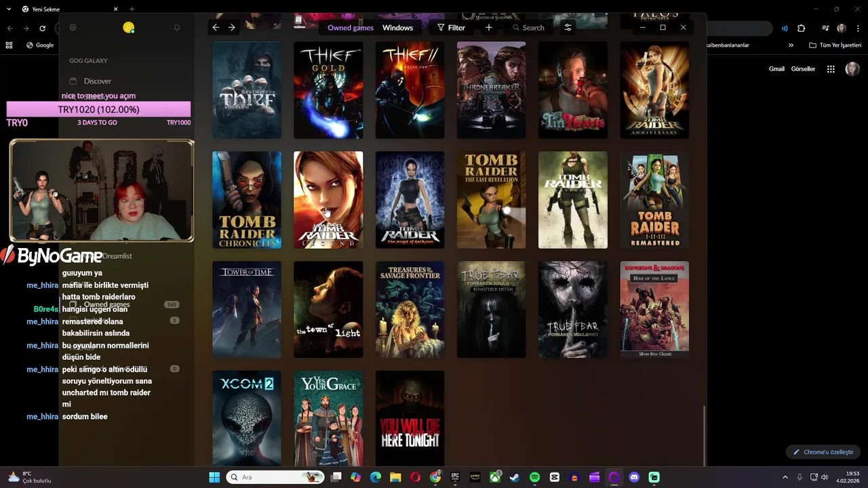This screenshot has width=868, height=488.
Task: Open Tomb Raider I-II-III Remastered cover
Action: [x=654, y=200]
